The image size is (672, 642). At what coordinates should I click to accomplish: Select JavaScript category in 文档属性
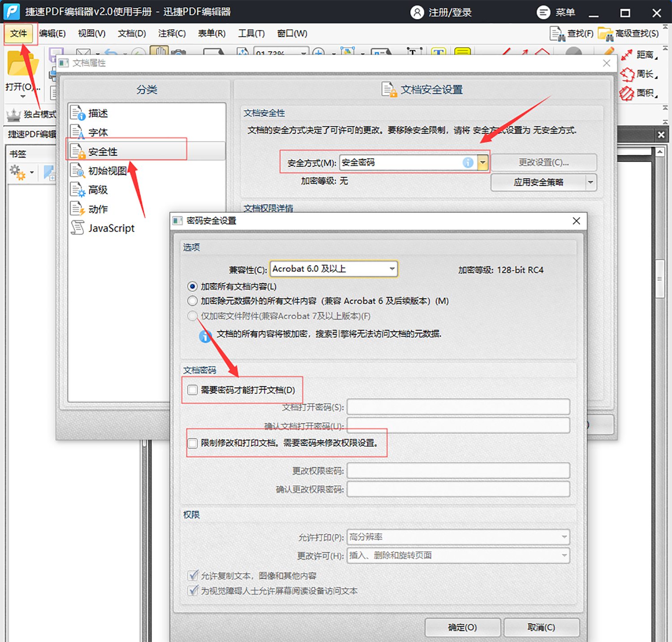pos(146,228)
